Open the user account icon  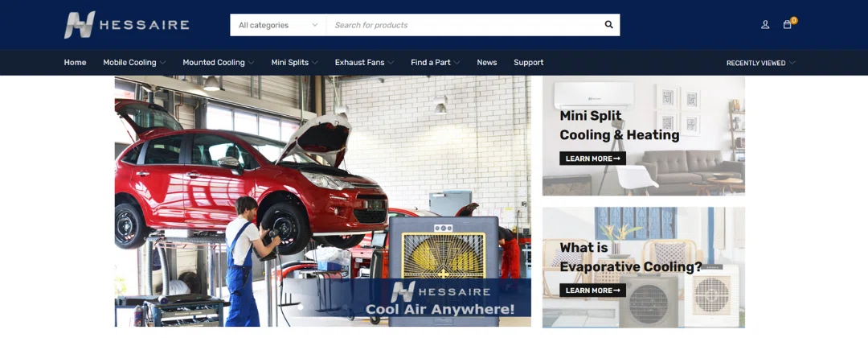click(x=765, y=25)
